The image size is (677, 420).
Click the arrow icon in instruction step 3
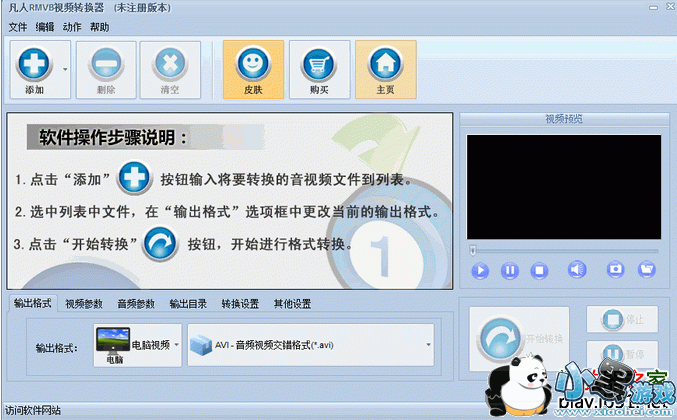pyautogui.click(x=160, y=244)
